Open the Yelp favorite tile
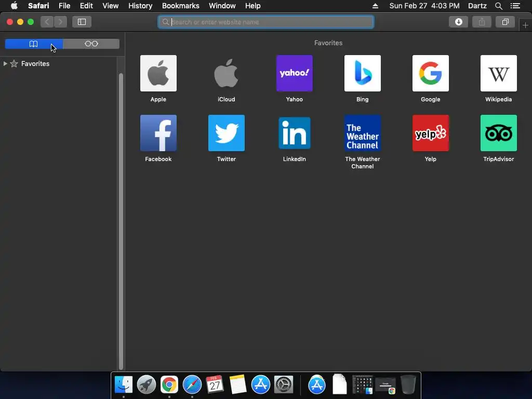 click(x=430, y=133)
